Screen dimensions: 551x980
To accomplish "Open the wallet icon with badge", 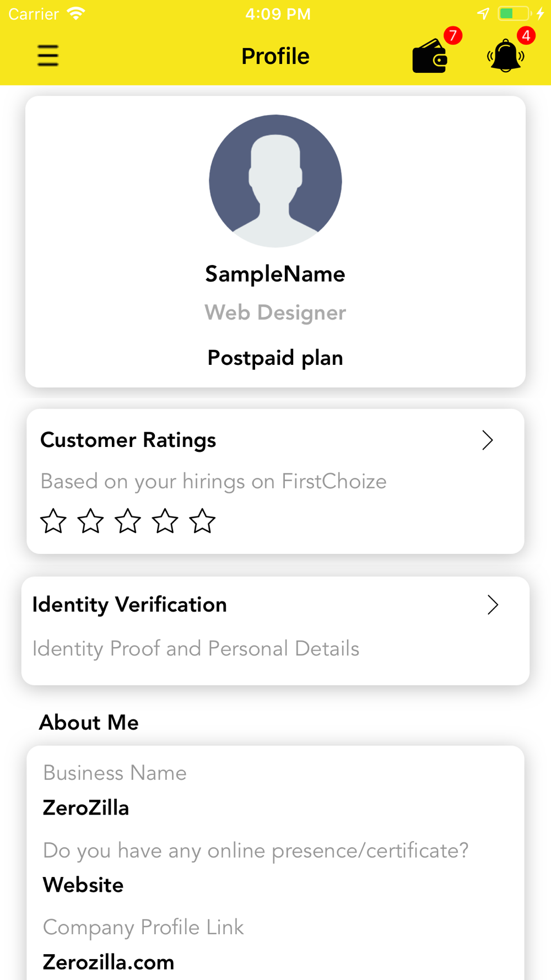I will [430, 55].
